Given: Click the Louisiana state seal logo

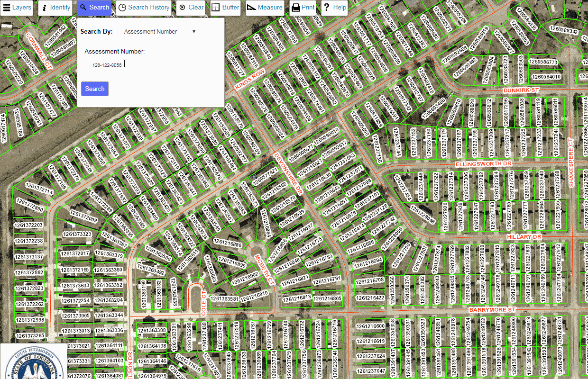Looking at the screenshot, I should tap(34, 361).
